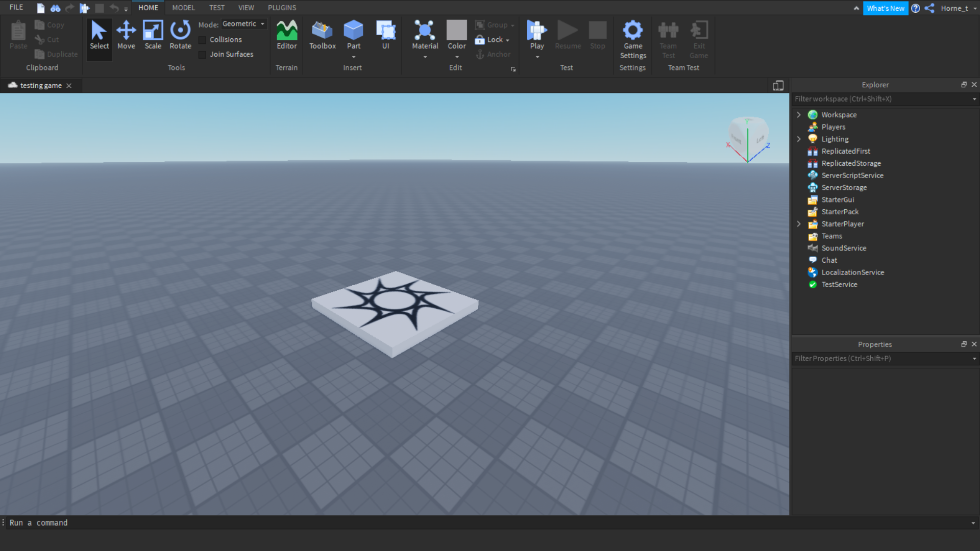Click the binoculars find icon
Image resolution: width=980 pixels, height=551 pixels.
(55, 8)
